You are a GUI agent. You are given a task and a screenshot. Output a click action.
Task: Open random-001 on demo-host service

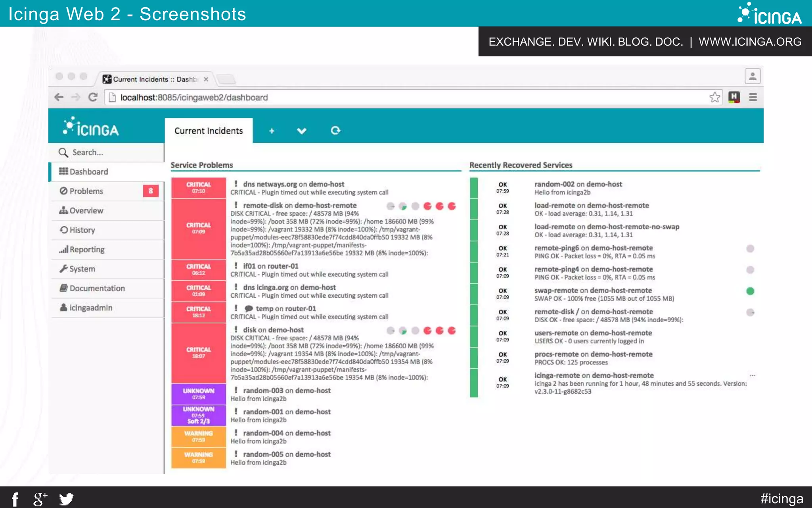287,412
